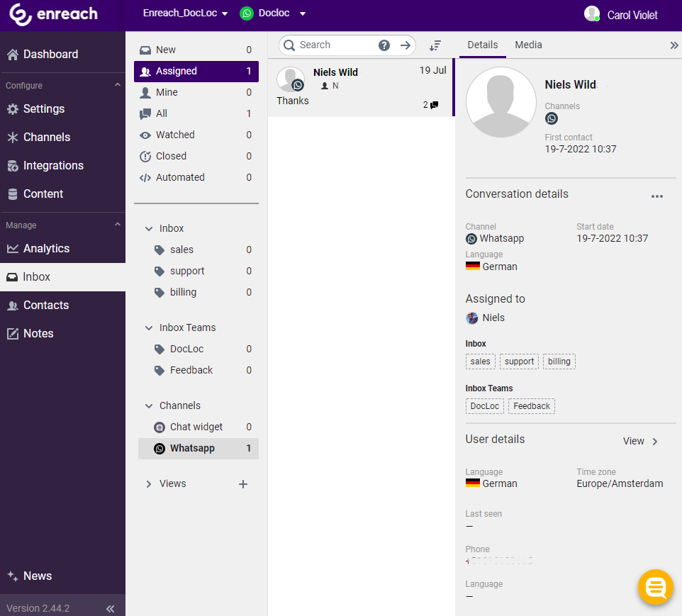Click View link in User details

[x=640, y=441]
